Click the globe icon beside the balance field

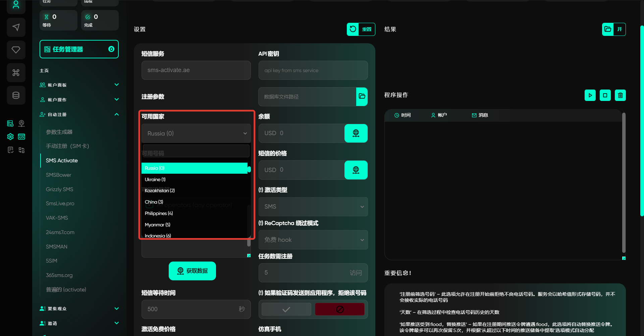tap(356, 133)
